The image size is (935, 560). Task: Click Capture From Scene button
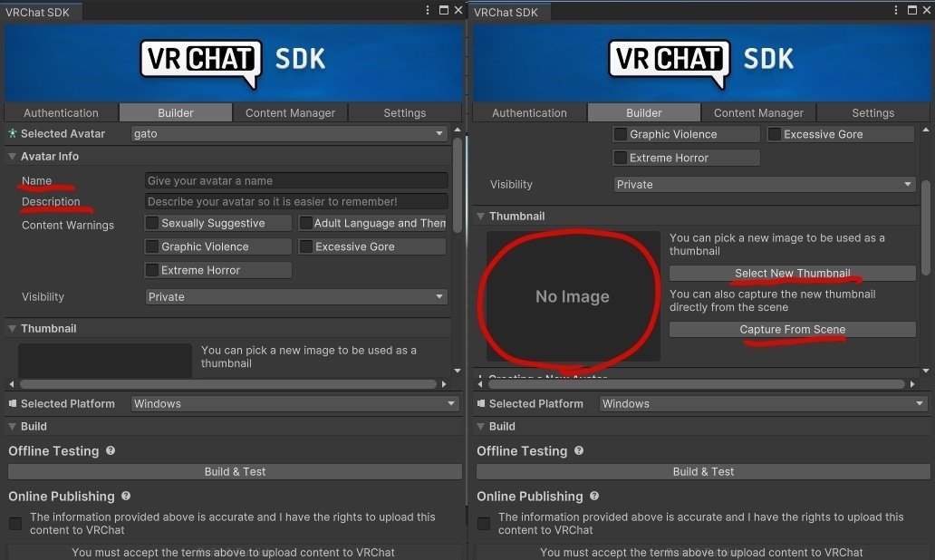(x=793, y=329)
